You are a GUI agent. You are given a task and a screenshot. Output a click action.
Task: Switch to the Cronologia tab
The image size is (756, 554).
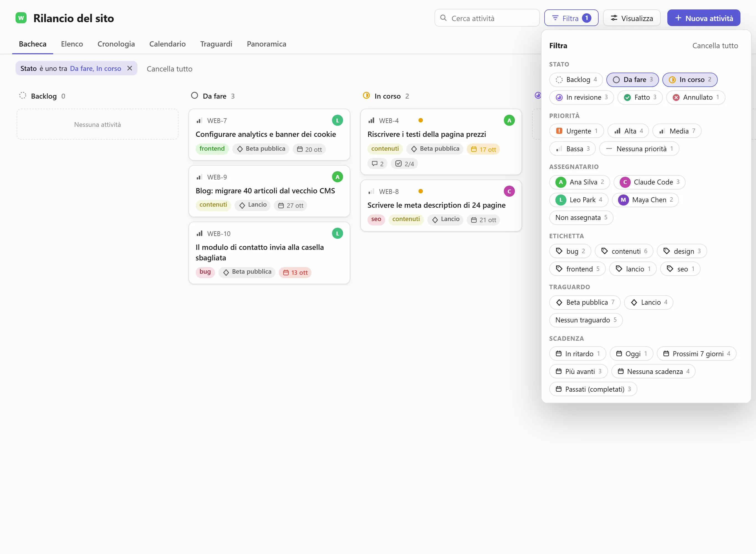pyautogui.click(x=116, y=44)
